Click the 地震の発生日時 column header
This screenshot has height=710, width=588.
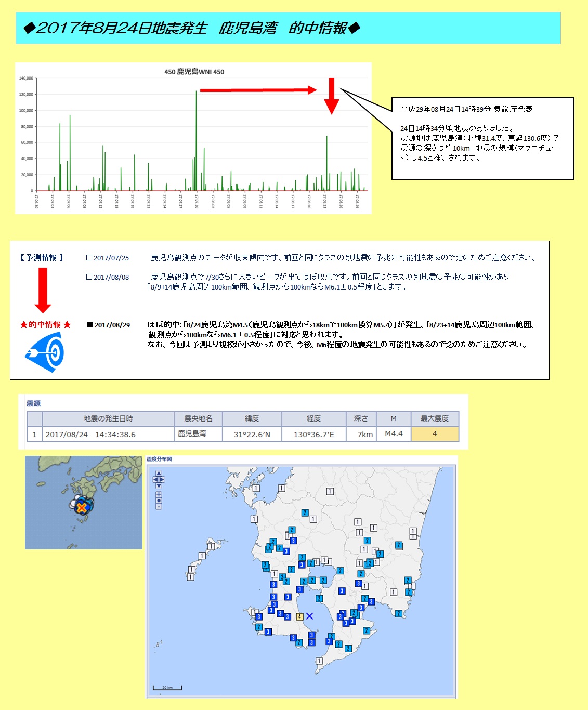[108, 418]
